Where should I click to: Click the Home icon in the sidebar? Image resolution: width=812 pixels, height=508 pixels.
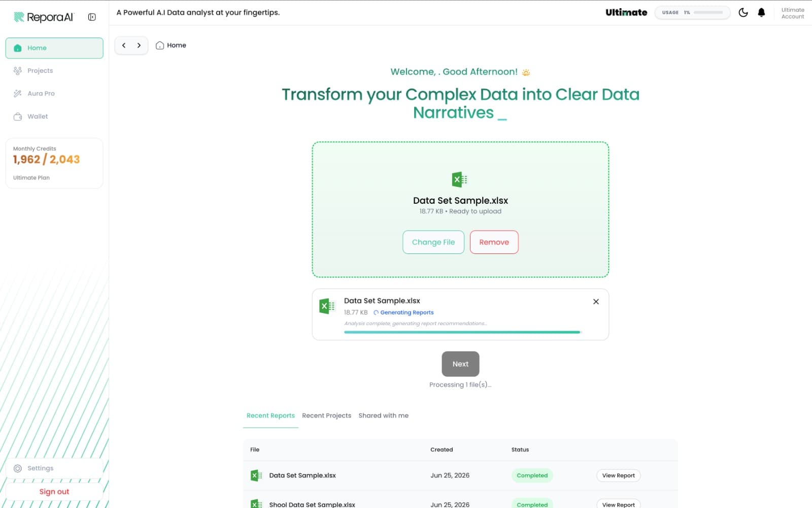pyautogui.click(x=18, y=48)
